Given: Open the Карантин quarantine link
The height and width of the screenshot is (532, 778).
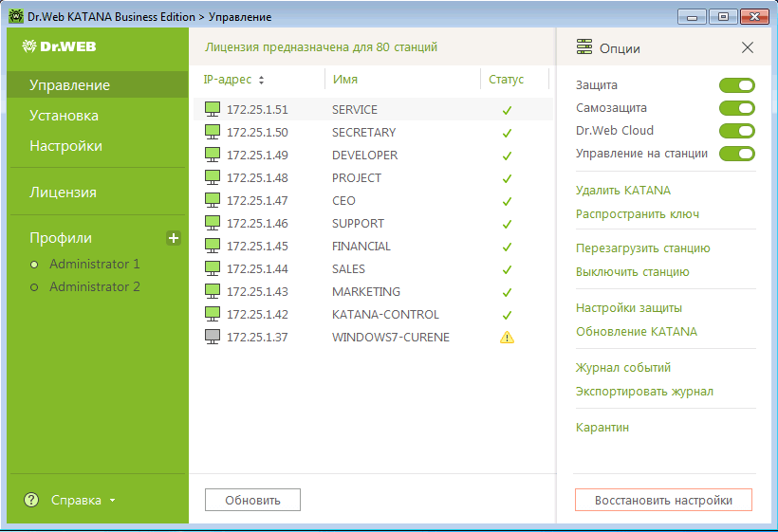Looking at the screenshot, I should (602, 428).
